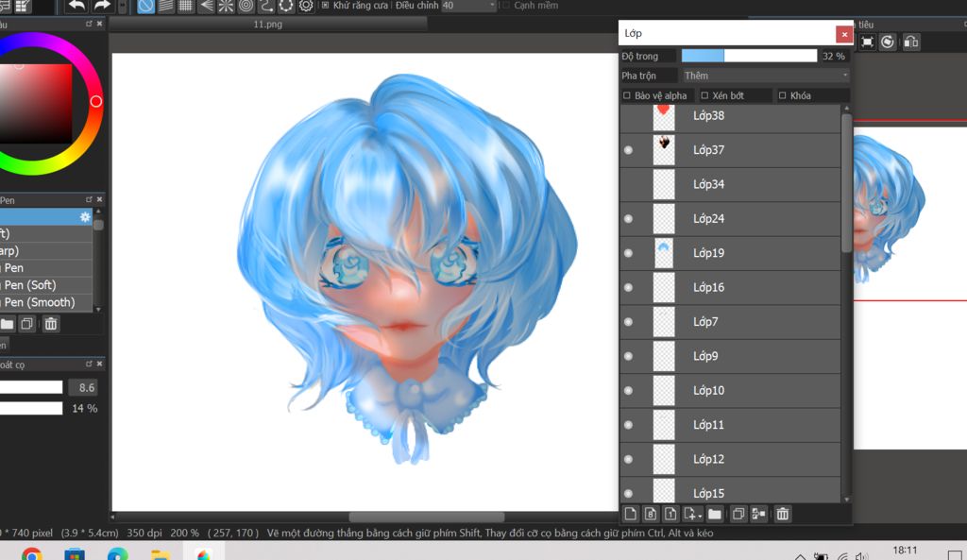Delete the selected layer with trash icon
The image size is (967, 560).
pos(783,514)
